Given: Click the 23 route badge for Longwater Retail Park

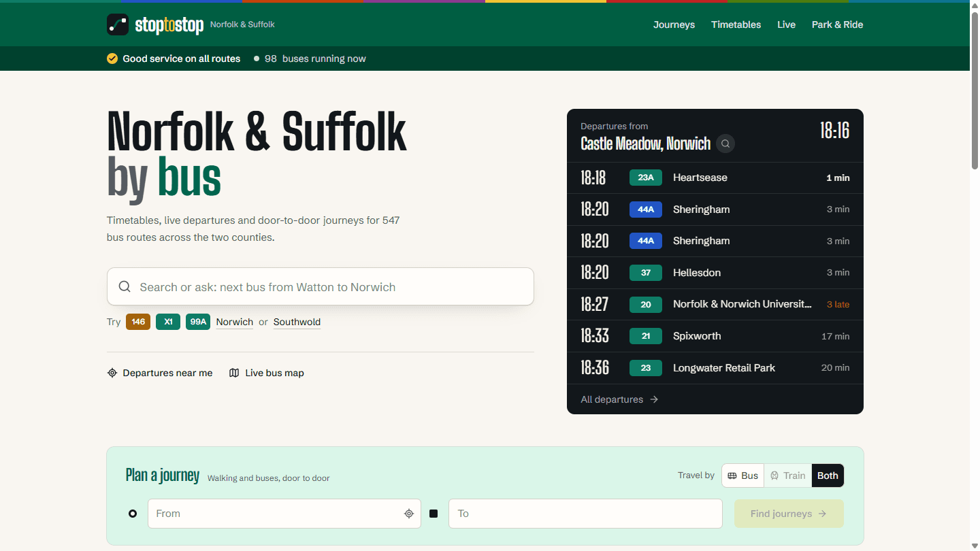Looking at the screenshot, I should (x=646, y=368).
